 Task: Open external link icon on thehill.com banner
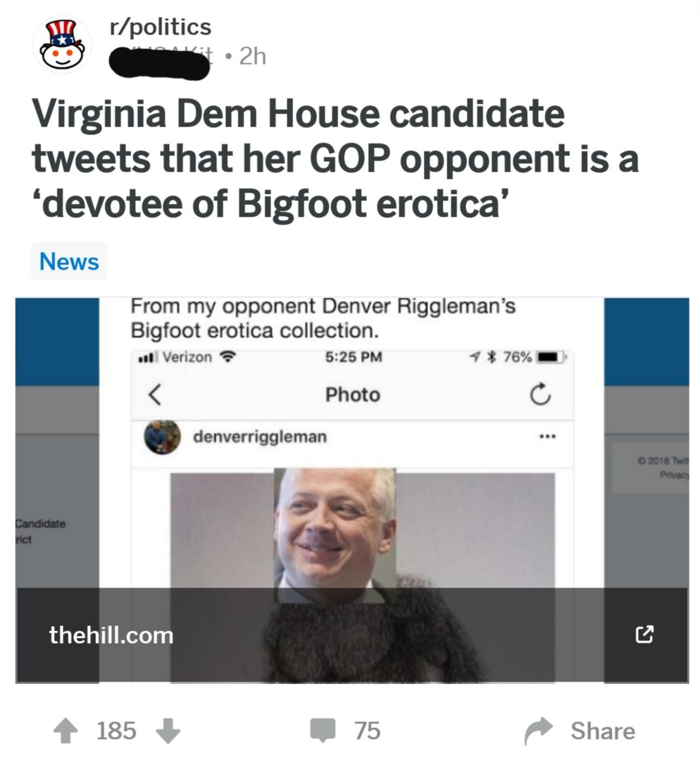(644, 635)
